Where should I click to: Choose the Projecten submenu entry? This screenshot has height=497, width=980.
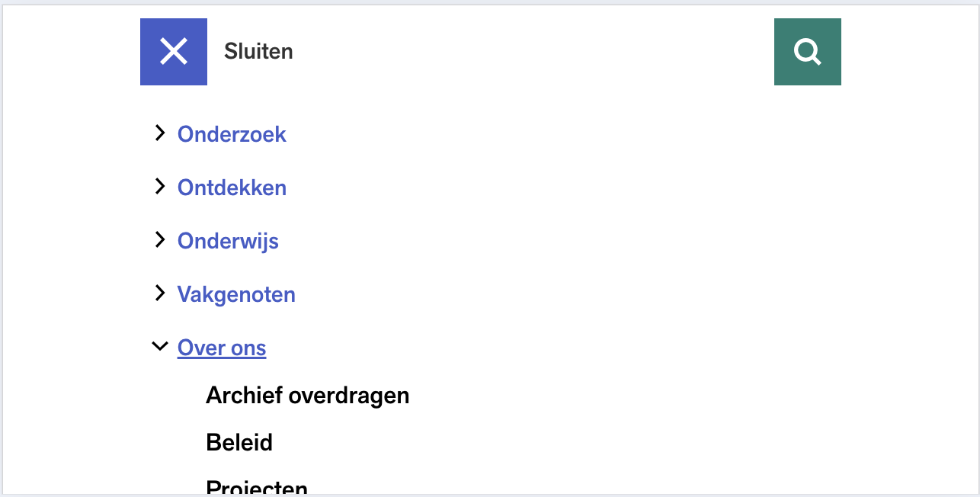tap(257, 487)
